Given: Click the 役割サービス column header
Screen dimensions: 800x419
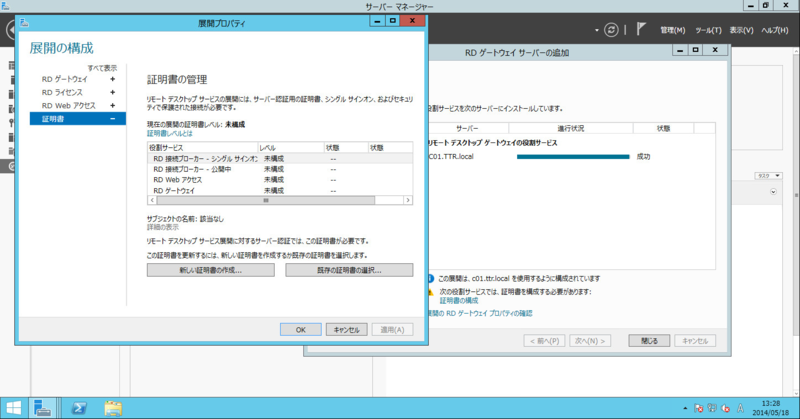Looking at the screenshot, I should coord(203,147).
